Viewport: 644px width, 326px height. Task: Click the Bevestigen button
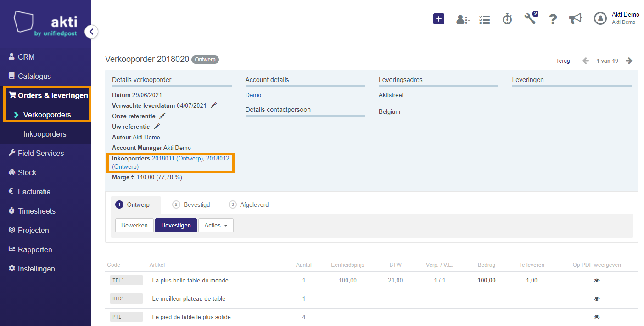[x=176, y=226]
